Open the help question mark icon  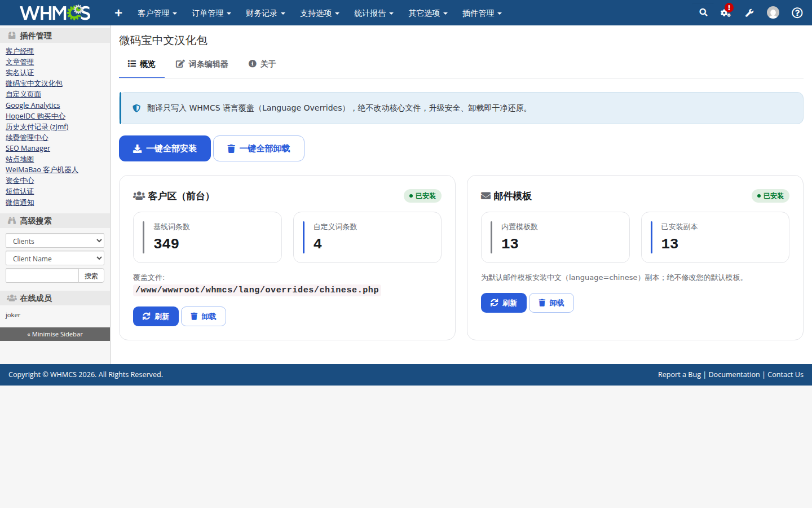tap(797, 12)
